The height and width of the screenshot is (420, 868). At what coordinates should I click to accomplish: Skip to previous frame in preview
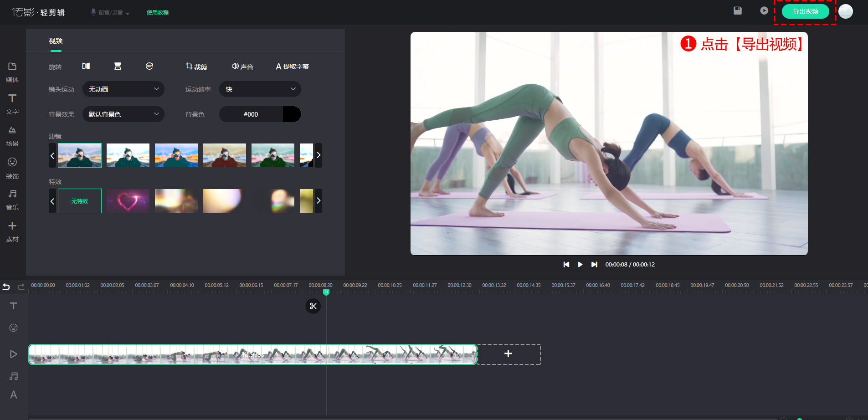click(566, 264)
